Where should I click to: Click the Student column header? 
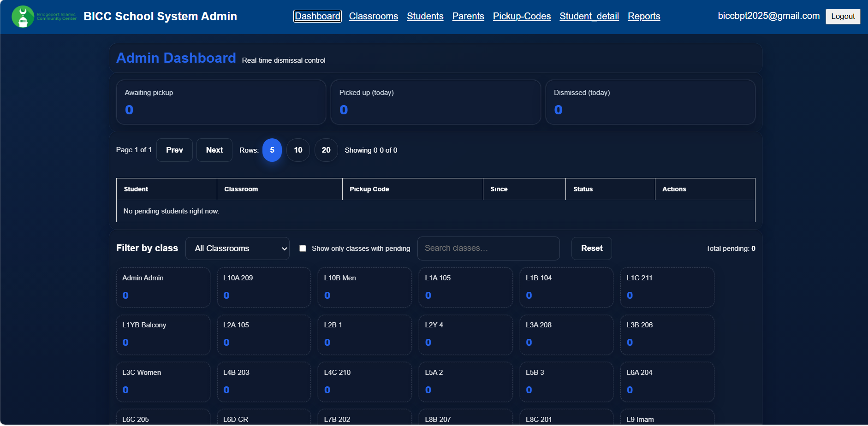pyautogui.click(x=166, y=189)
